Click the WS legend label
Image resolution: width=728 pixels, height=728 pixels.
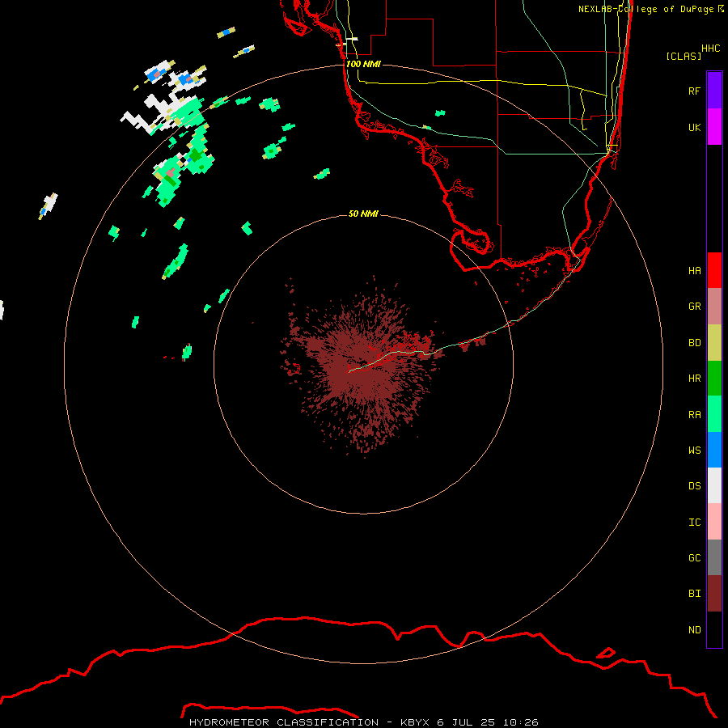click(694, 450)
